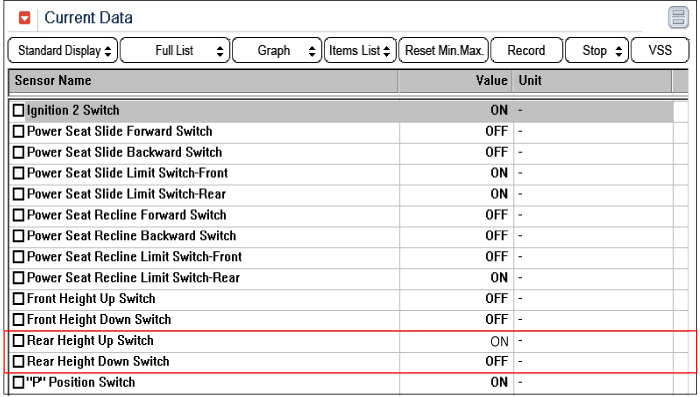This screenshot has height=397, width=700.
Task: Check the Power Seat Slide Limit Switch-Front checkbox
Action: click(18, 173)
